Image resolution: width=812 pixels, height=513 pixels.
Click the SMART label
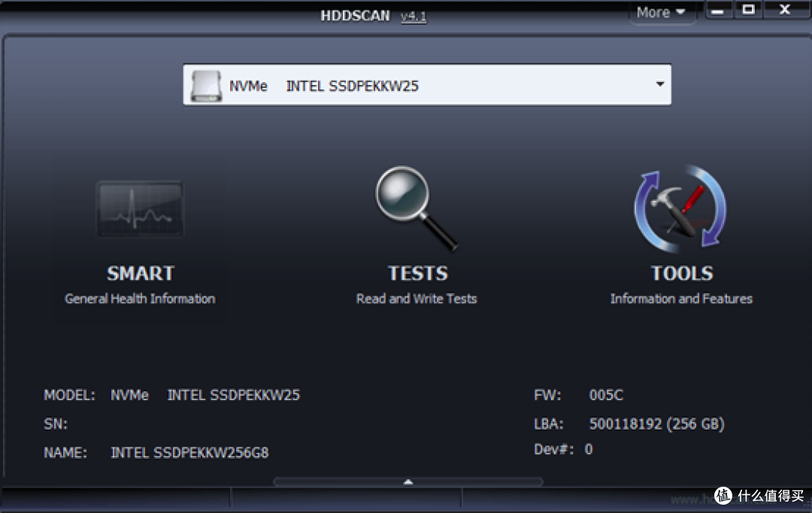tap(141, 273)
